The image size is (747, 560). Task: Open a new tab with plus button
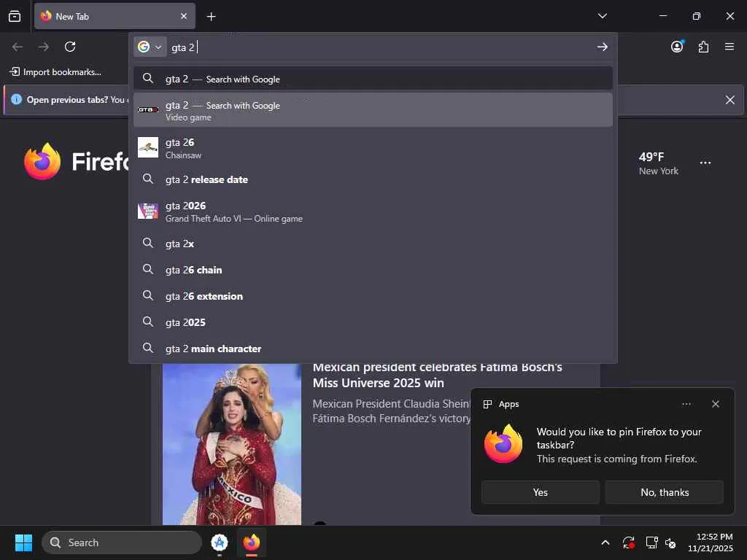coord(211,17)
